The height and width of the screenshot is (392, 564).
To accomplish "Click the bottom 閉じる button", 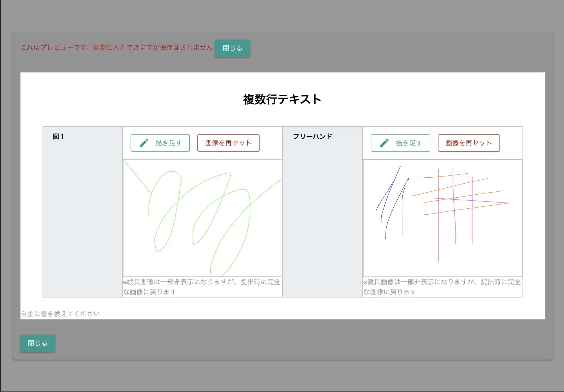I will (38, 343).
